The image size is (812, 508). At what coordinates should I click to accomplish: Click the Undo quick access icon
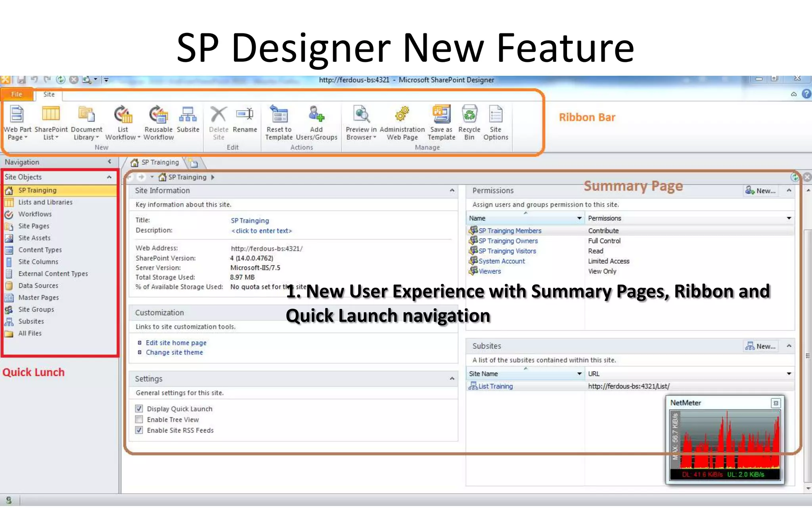(x=34, y=80)
